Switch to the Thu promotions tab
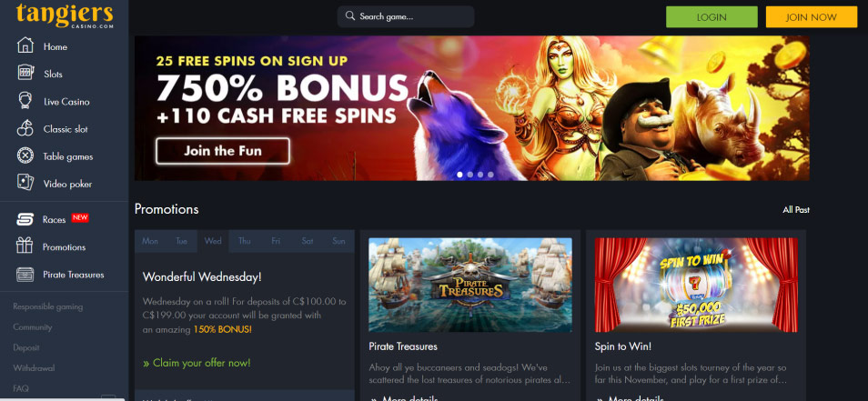The width and height of the screenshot is (868, 401). coord(245,241)
